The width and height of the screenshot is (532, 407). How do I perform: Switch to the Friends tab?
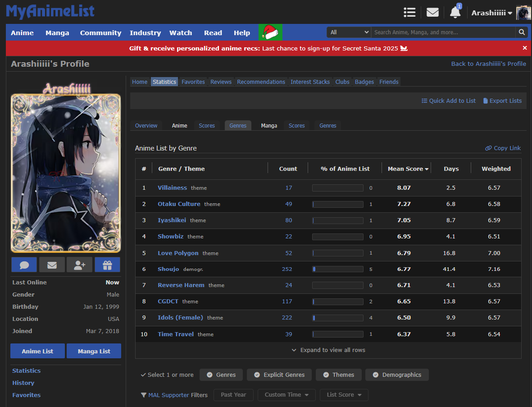(389, 82)
